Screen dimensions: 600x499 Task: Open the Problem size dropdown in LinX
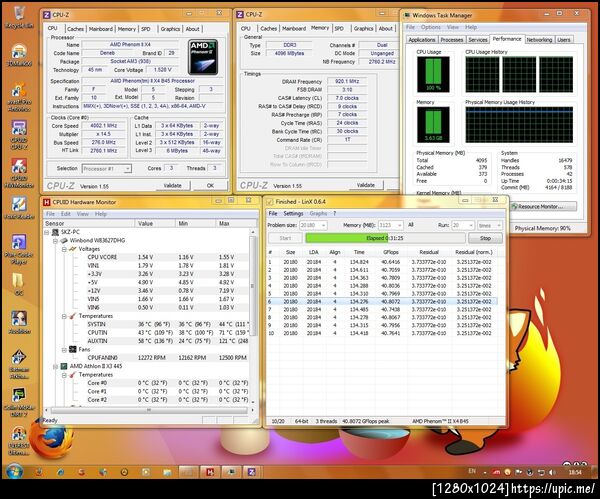(x=324, y=225)
